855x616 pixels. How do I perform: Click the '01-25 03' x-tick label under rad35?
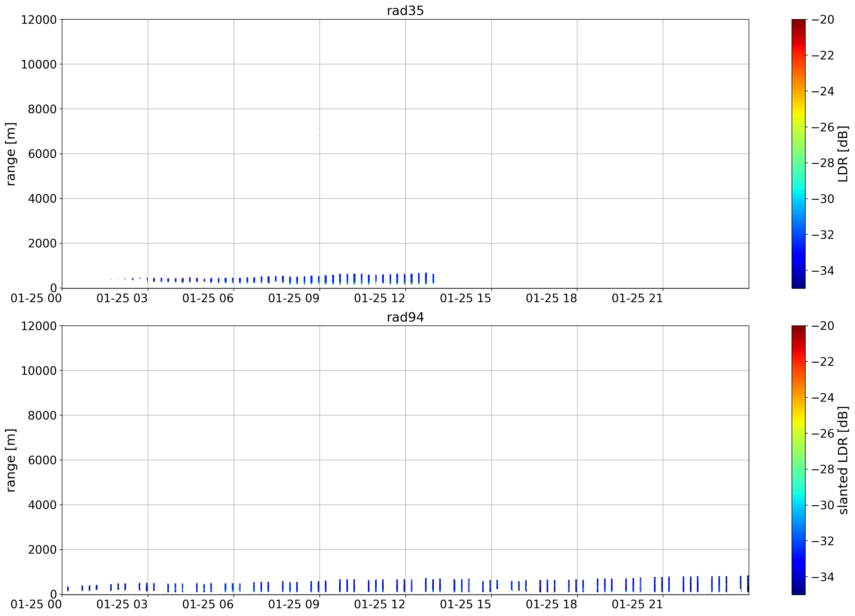click(x=122, y=298)
